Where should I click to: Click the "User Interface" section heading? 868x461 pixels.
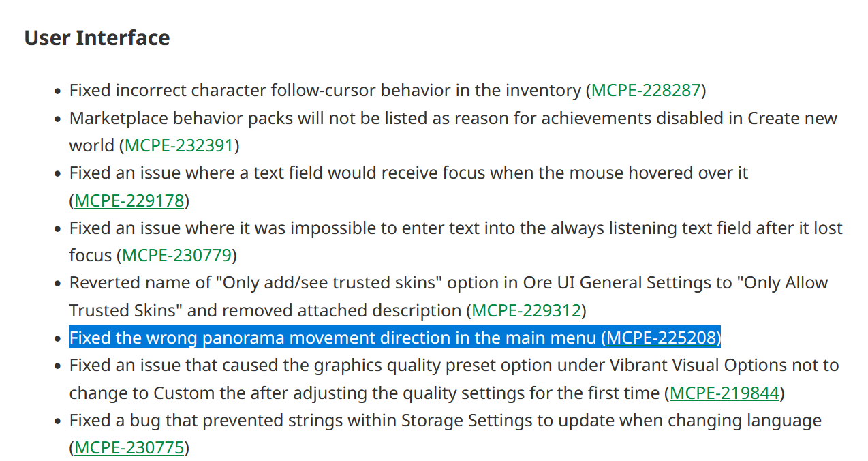point(97,38)
